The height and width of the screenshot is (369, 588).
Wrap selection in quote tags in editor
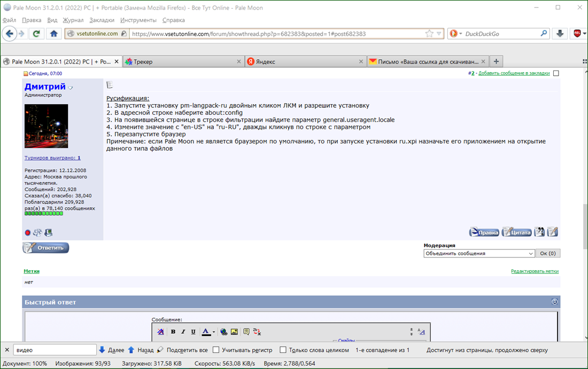246,332
